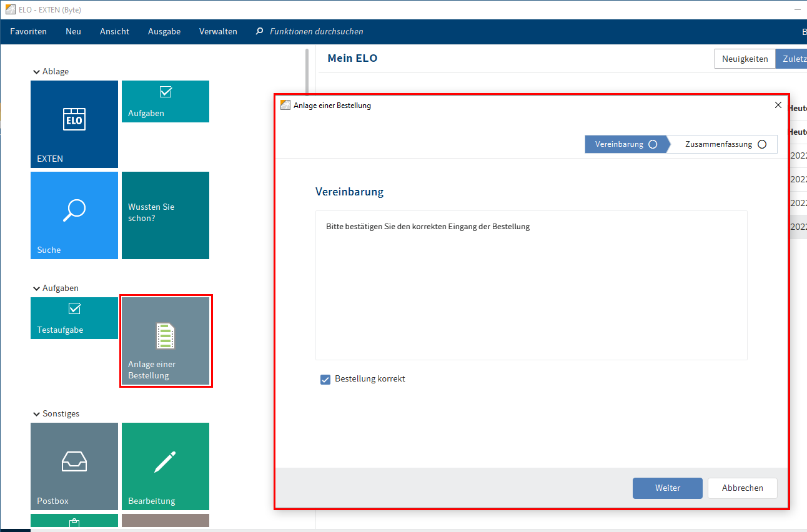Uncheck the Bestellung korrekt checkbox
This screenshot has height=532, width=807.
[x=325, y=379]
